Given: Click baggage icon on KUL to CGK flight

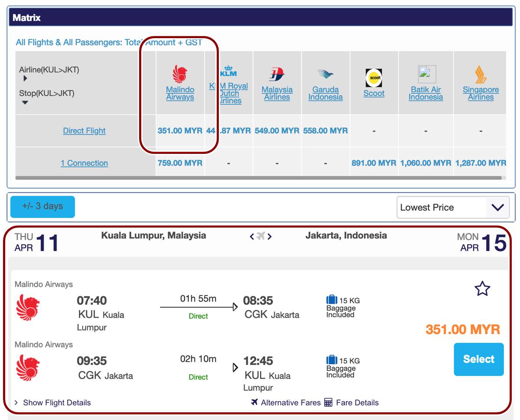Looking at the screenshot, I should pyautogui.click(x=332, y=300).
